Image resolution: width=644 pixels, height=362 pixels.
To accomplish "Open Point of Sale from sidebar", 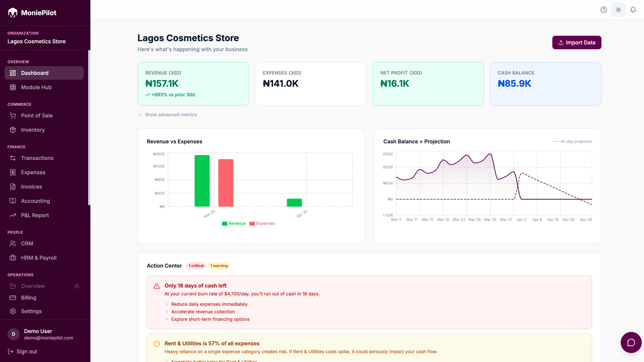I will click(x=37, y=115).
